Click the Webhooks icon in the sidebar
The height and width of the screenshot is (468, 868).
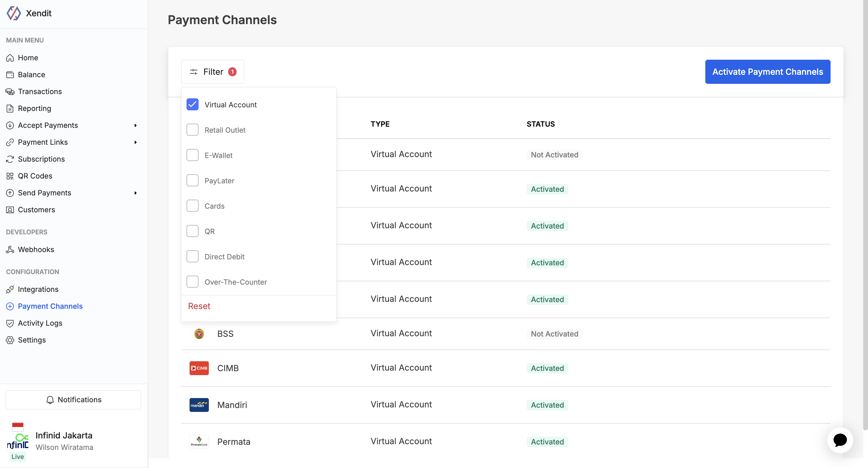[x=10, y=249]
